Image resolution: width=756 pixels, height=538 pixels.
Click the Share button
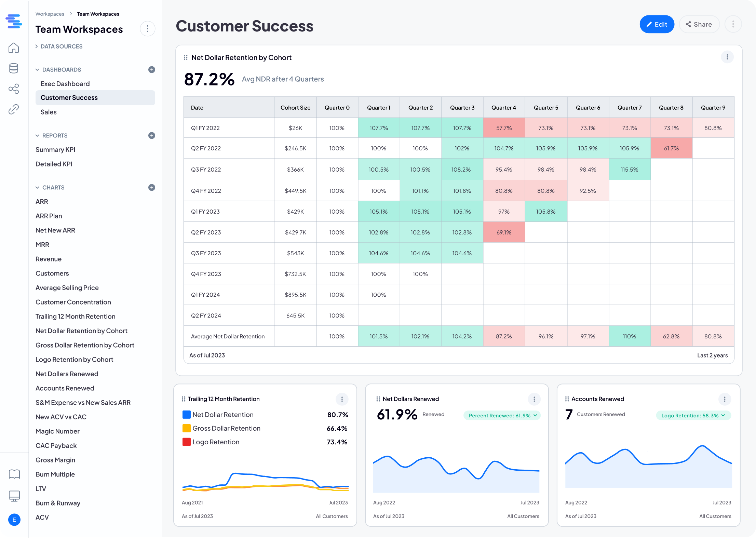pyautogui.click(x=699, y=24)
